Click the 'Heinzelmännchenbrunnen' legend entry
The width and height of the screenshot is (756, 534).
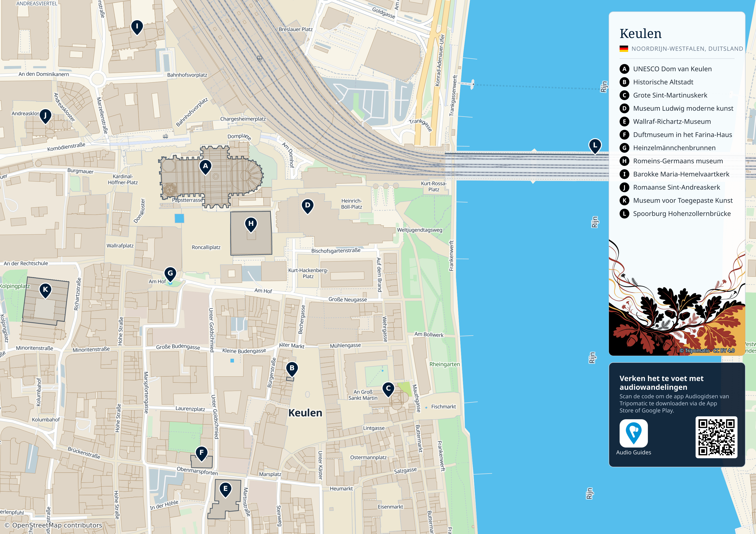674,148
